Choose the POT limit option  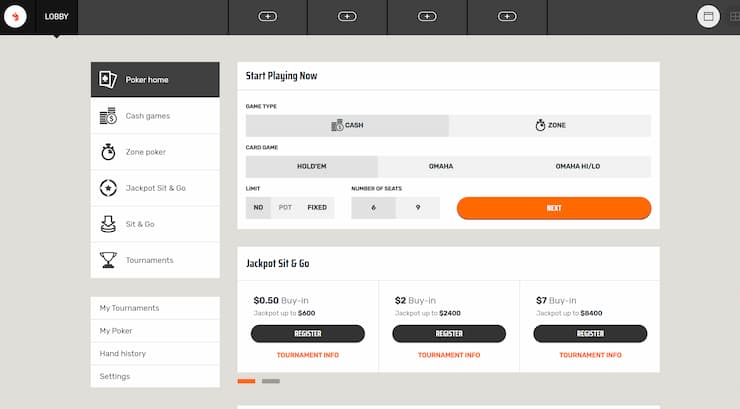point(286,208)
